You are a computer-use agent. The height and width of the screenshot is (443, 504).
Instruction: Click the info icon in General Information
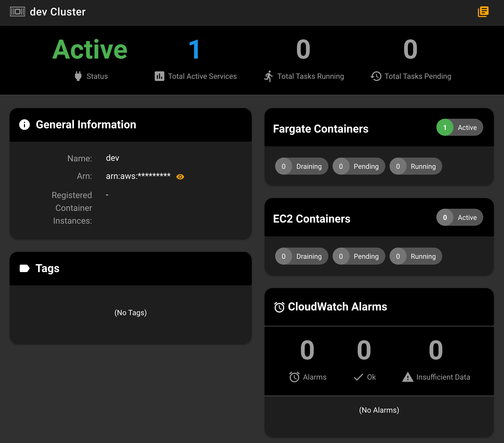(24, 125)
